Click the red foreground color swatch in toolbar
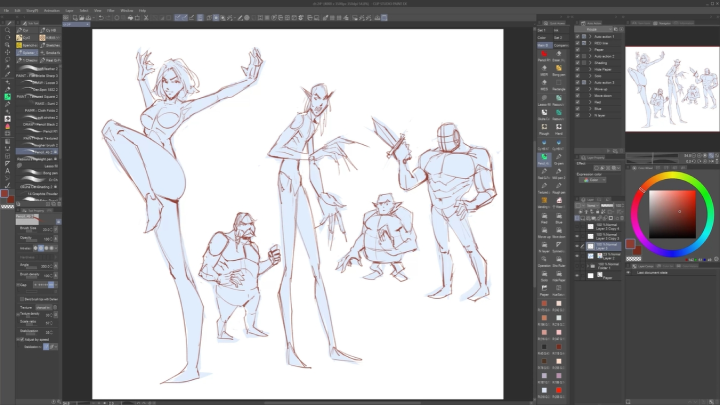Image resolution: width=720 pixels, height=405 pixels. tap(6, 191)
